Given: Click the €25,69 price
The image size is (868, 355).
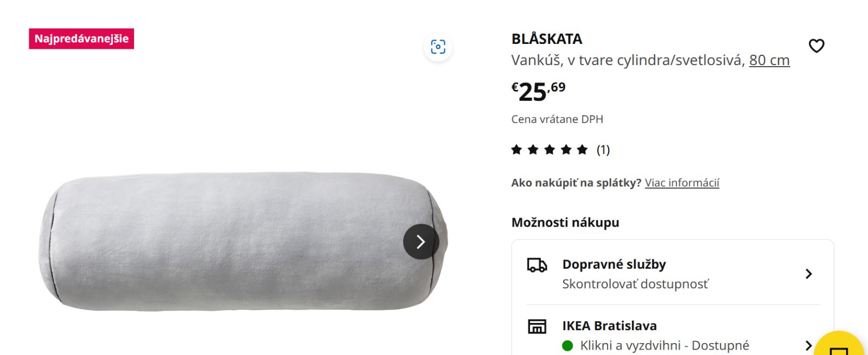Looking at the screenshot, I should [538, 92].
